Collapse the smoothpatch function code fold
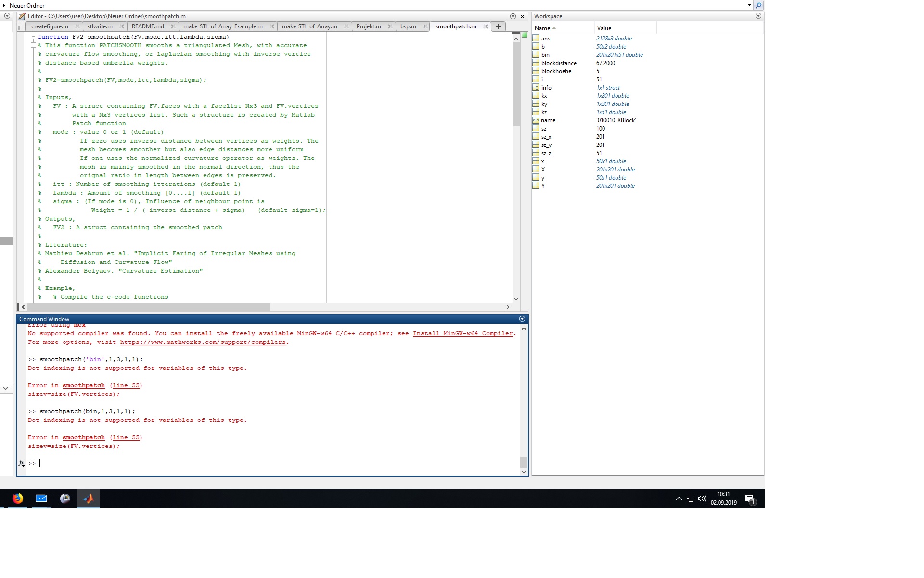This screenshot has width=924, height=578. click(x=34, y=37)
